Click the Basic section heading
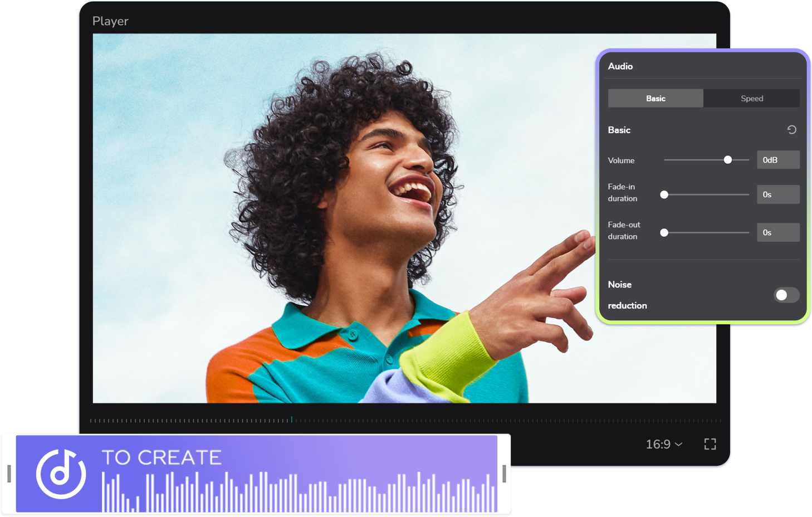Screen dimensions: 812x517 [x=619, y=130]
